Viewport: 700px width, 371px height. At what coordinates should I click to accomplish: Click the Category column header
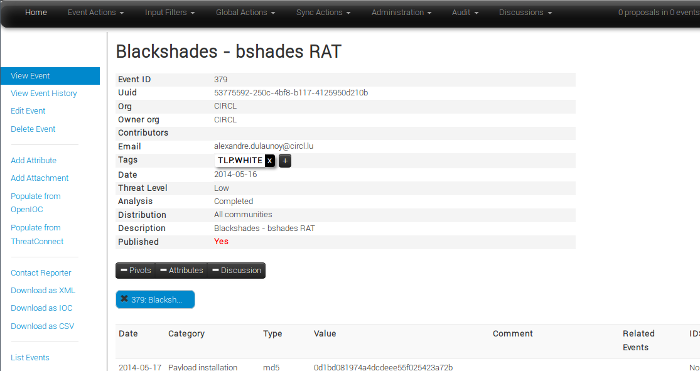(x=187, y=333)
